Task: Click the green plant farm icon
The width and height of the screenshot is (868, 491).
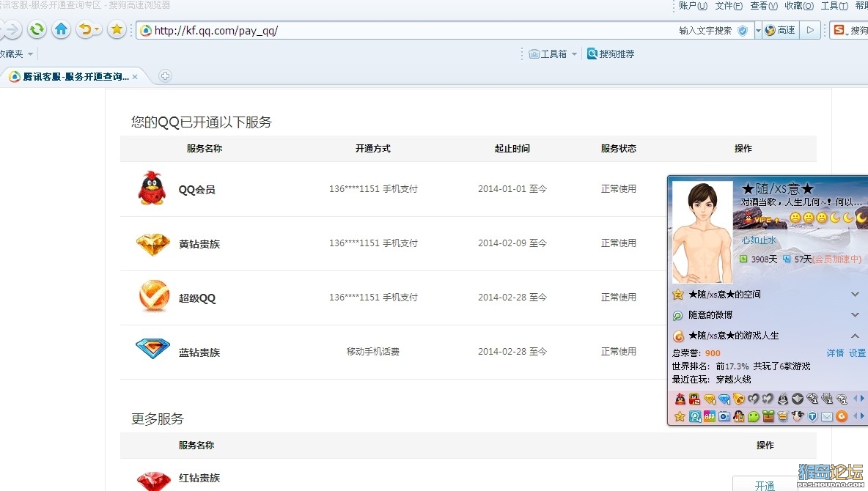Action: (x=768, y=416)
